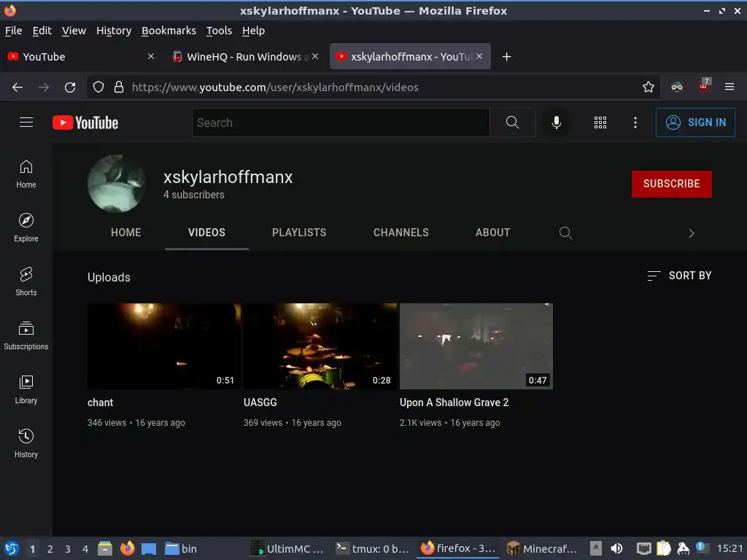Open the Firefox application menu
This screenshot has height=560, width=747.
point(729,87)
